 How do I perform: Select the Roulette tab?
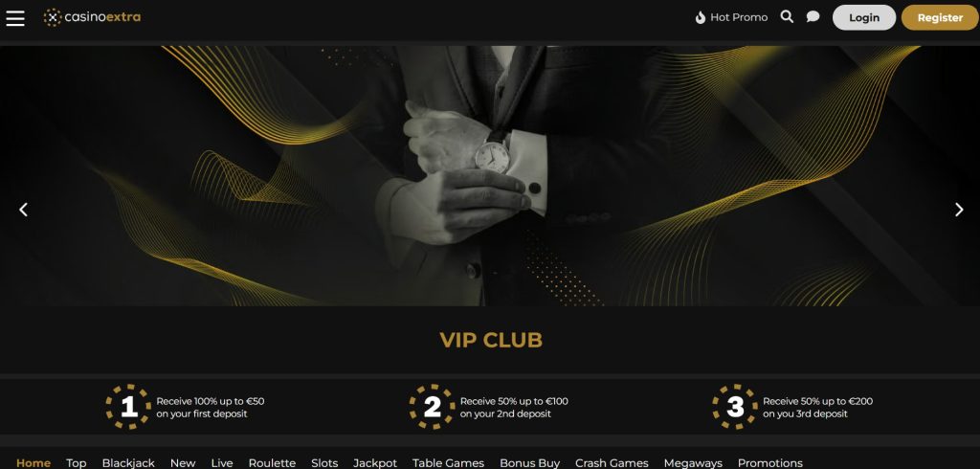(x=272, y=462)
